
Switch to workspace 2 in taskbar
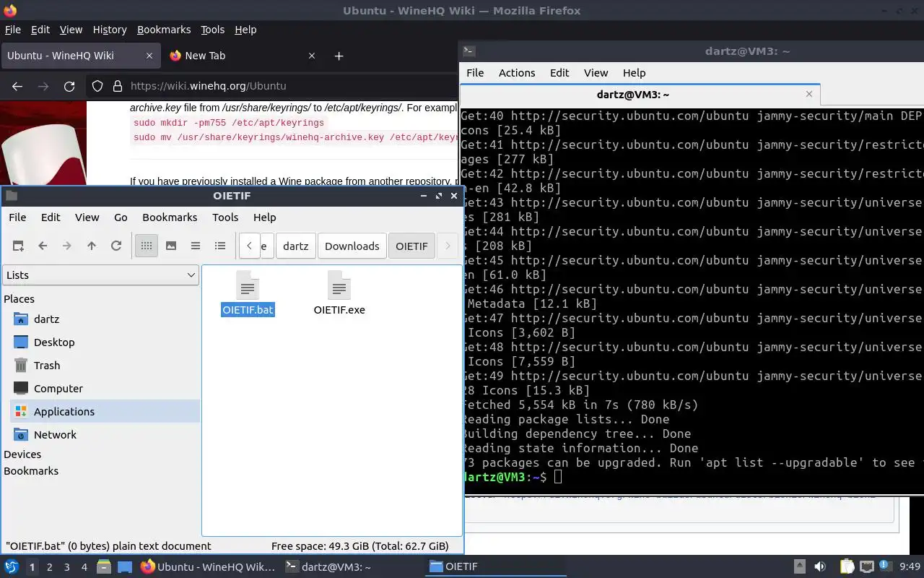(49, 567)
